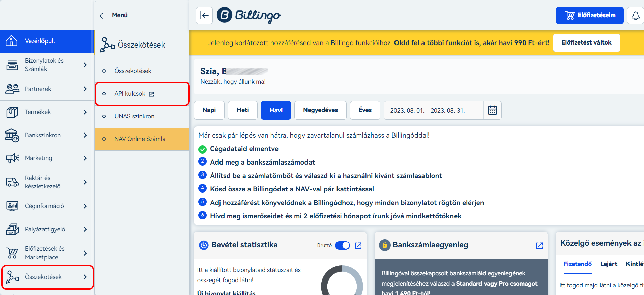Expand the Termékek chevron
644x295 pixels.
tap(85, 112)
